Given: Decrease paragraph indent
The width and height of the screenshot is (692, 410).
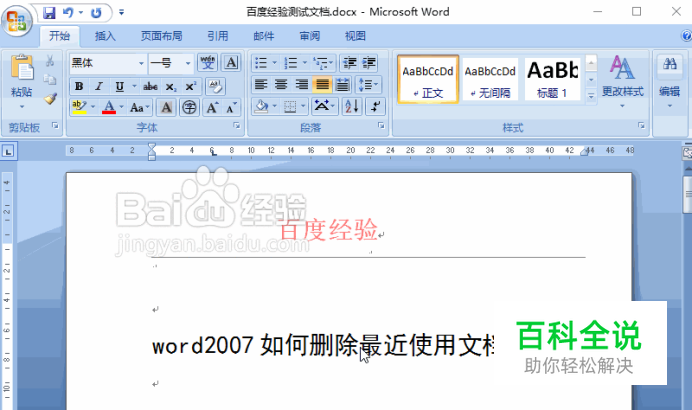Looking at the screenshot, I should pyautogui.click(x=350, y=63).
